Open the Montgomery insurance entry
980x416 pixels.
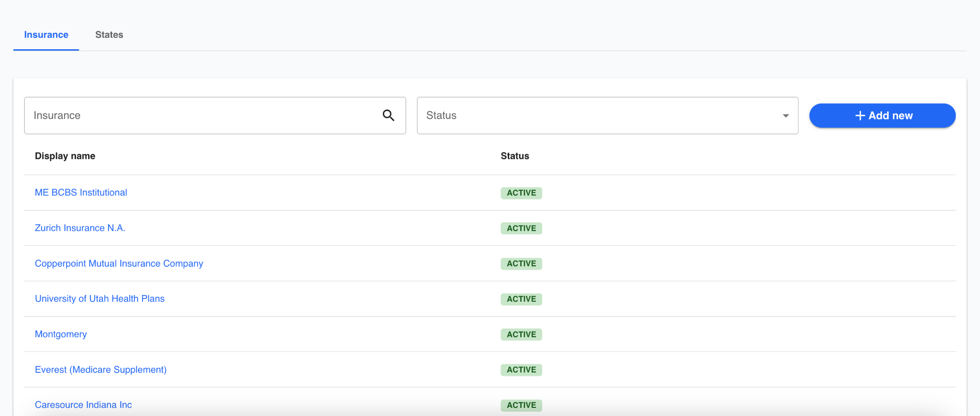pos(61,334)
